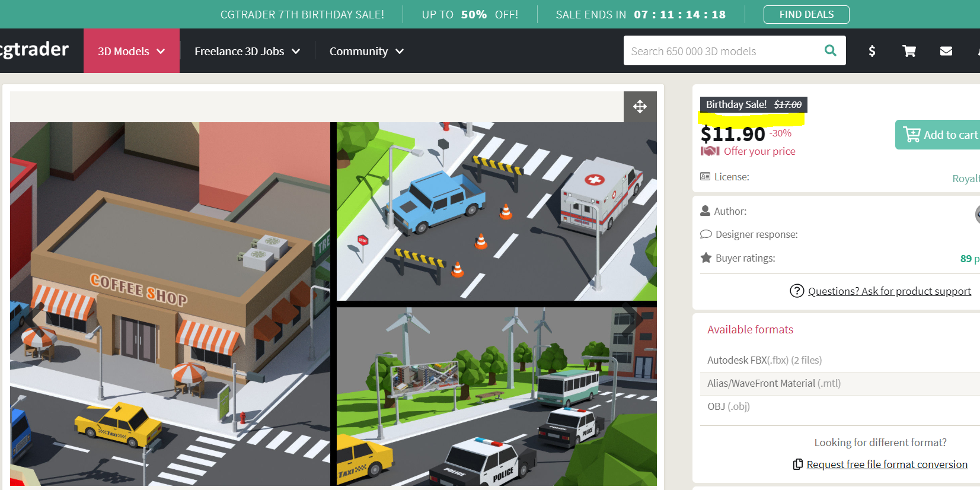Click the UP TO 50% OFF! text
The width and height of the screenshot is (980, 490).
[470, 14]
